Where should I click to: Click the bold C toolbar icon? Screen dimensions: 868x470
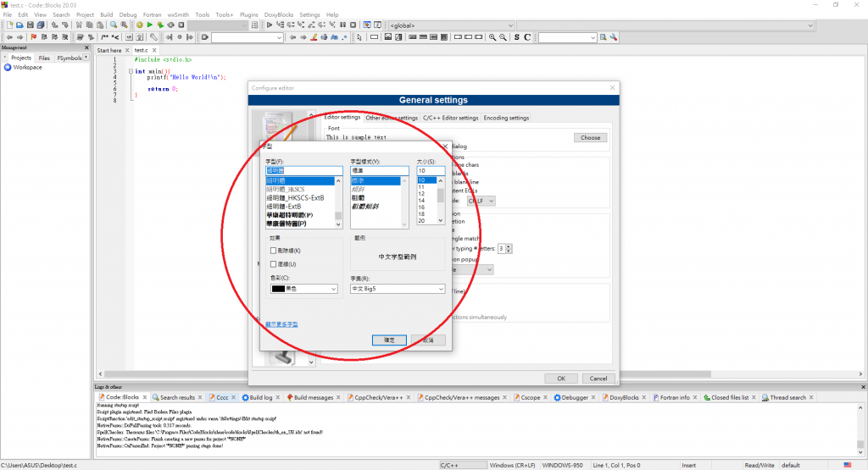point(527,37)
